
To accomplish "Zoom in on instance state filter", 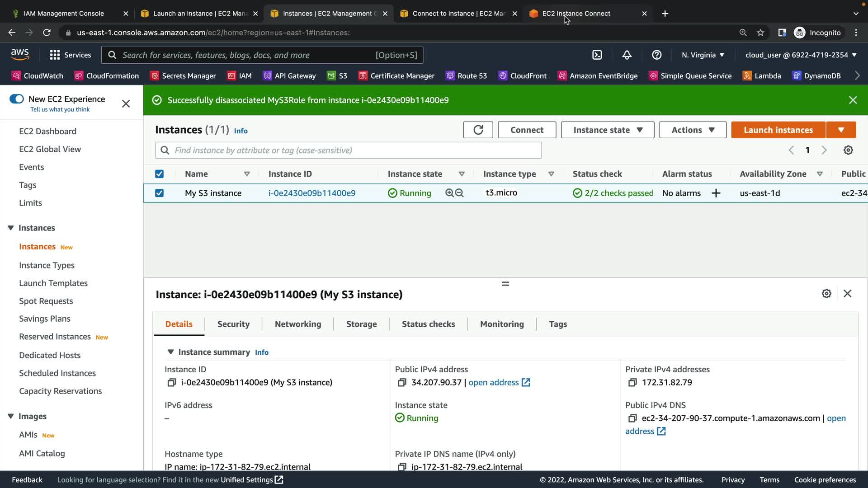I will click(449, 193).
